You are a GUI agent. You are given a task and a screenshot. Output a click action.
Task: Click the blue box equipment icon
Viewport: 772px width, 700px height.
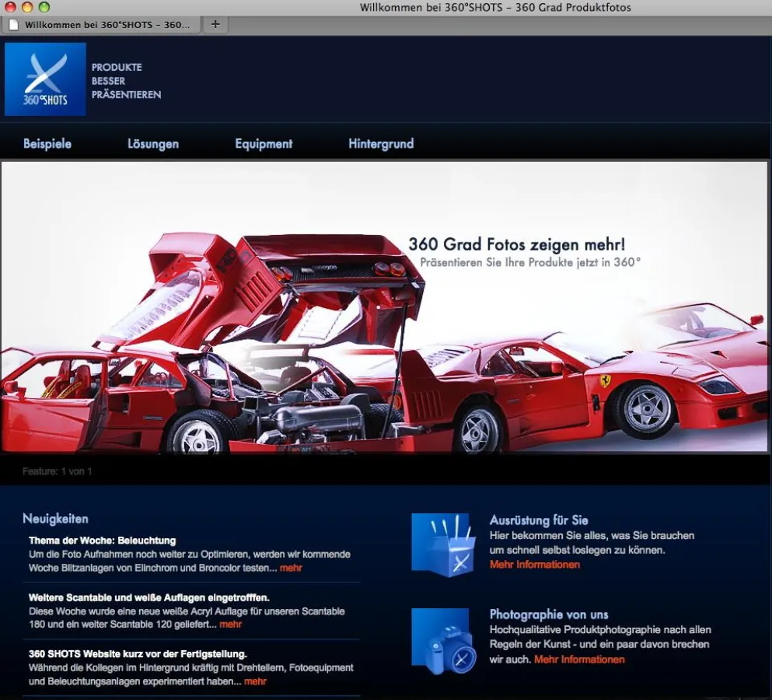pos(442,544)
